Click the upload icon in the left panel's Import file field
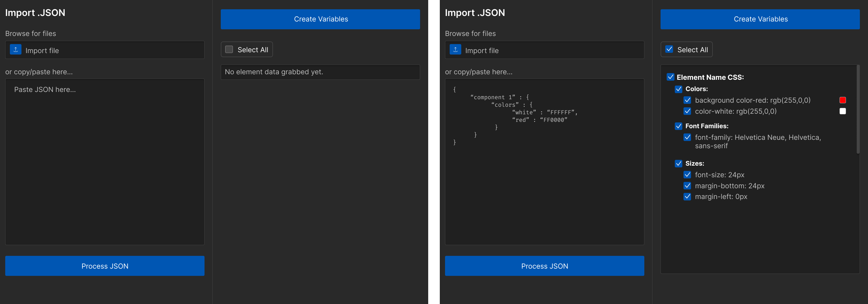The width and height of the screenshot is (868, 304). click(15, 50)
